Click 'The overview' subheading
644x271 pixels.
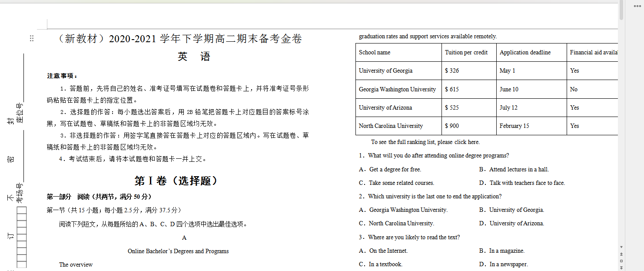pos(76,264)
